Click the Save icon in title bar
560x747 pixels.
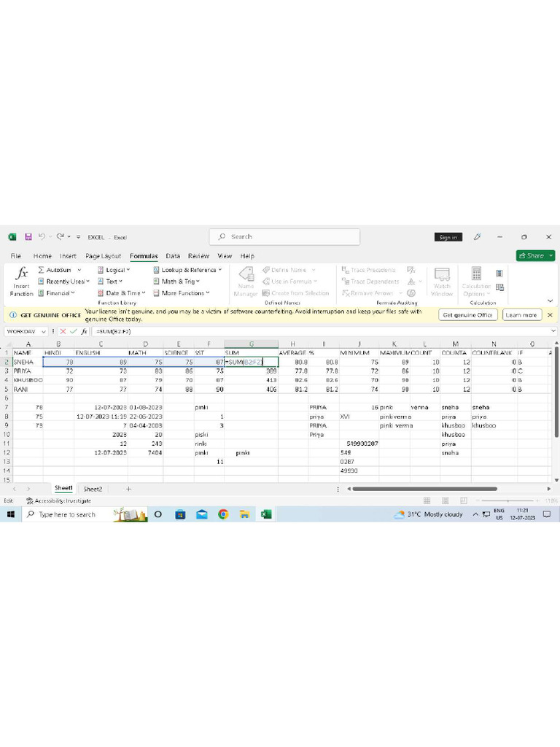(28, 237)
